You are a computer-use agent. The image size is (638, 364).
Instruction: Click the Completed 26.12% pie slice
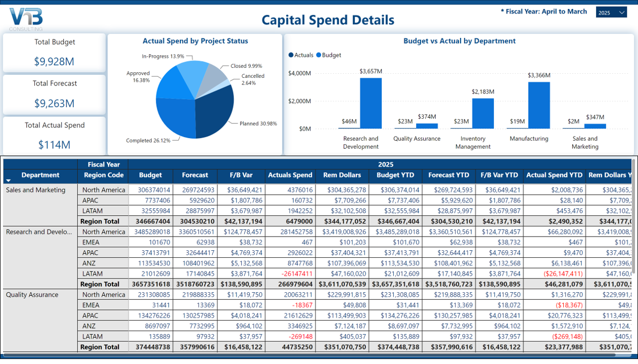click(174, 117)
